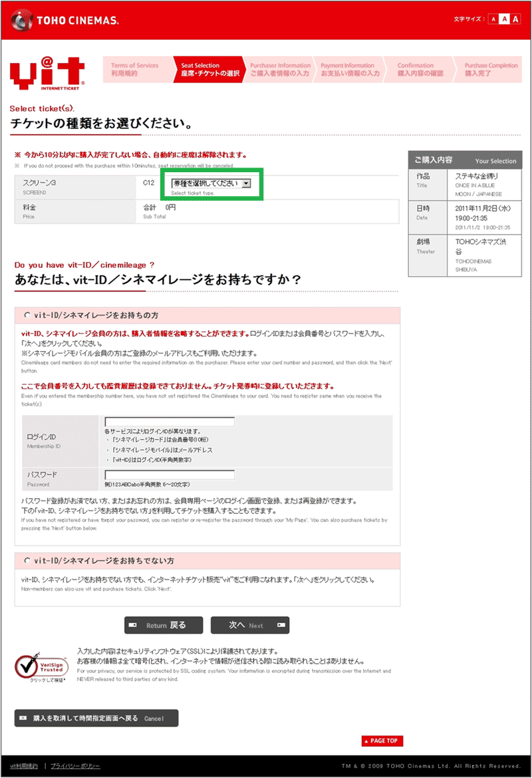
Task: Click the Terms of Services step tab
Action: (138, 69)
